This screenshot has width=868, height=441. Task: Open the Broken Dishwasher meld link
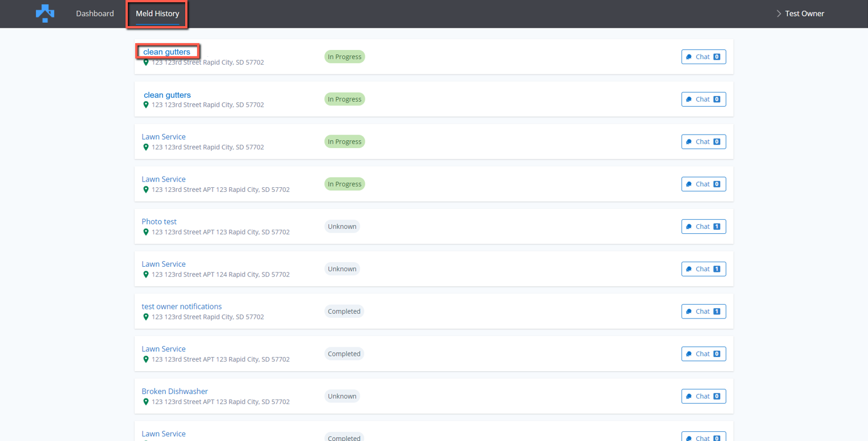[174, 391]
